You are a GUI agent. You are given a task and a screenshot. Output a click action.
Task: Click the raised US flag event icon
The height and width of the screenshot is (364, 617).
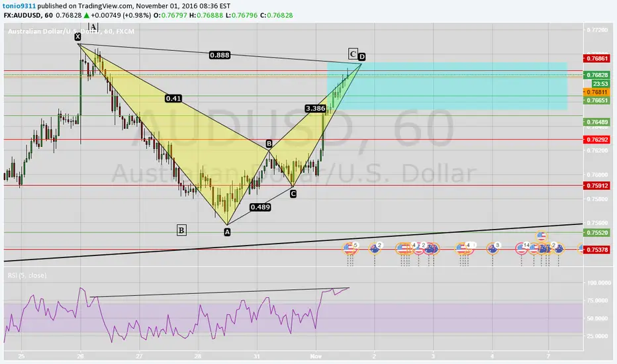(542, 236)
